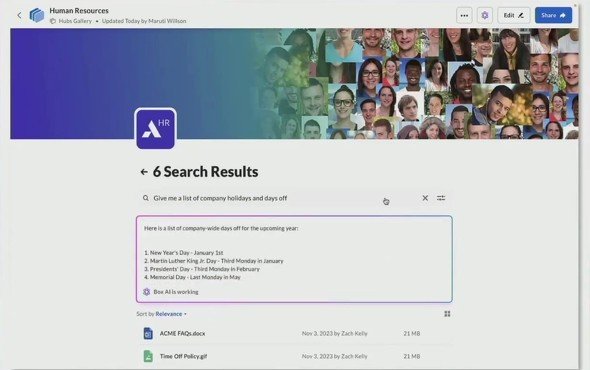Switch to grid view layout

click(447, 314)
